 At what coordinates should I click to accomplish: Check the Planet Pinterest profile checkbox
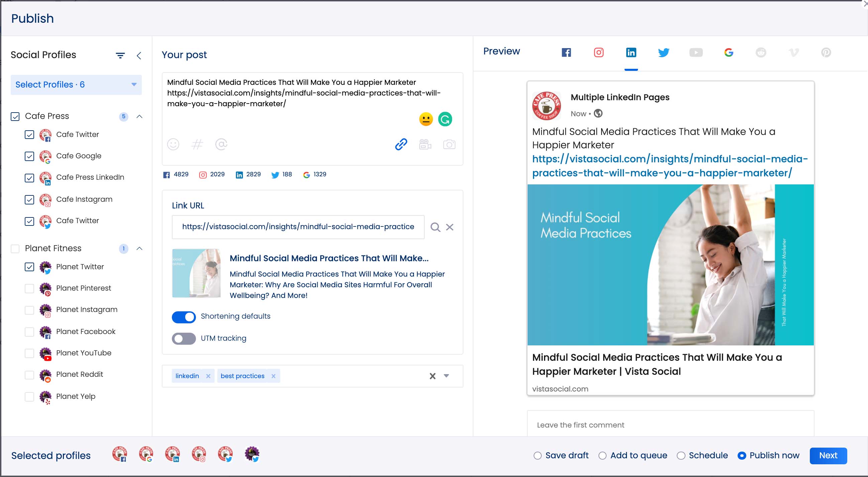[x=30, y=289]
